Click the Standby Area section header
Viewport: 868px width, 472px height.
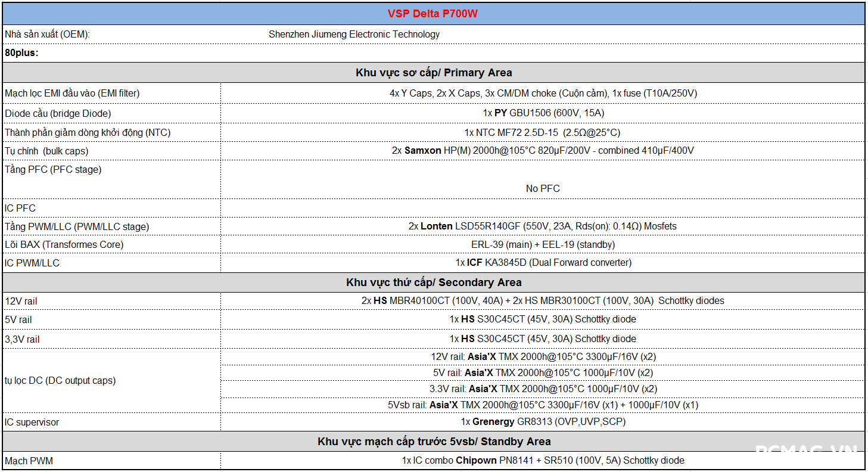click(x=433, y=442)
